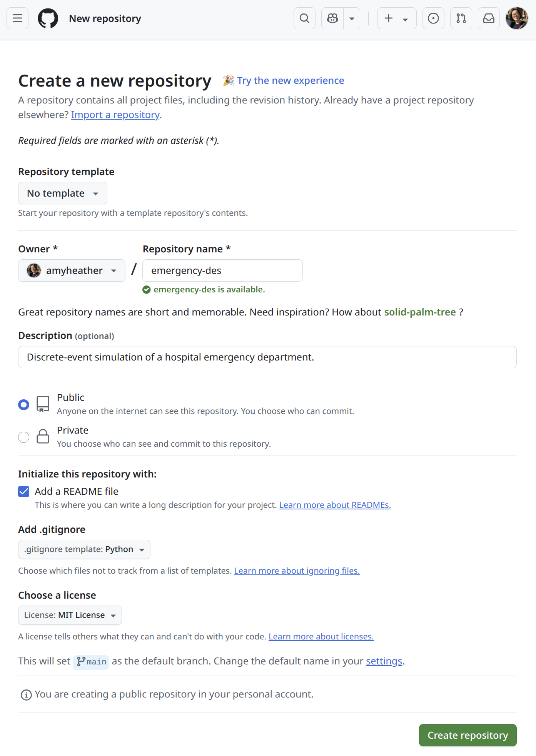Select the Private visibility radio button
This screenshot has height=756, width=536.
pos(24,437)
